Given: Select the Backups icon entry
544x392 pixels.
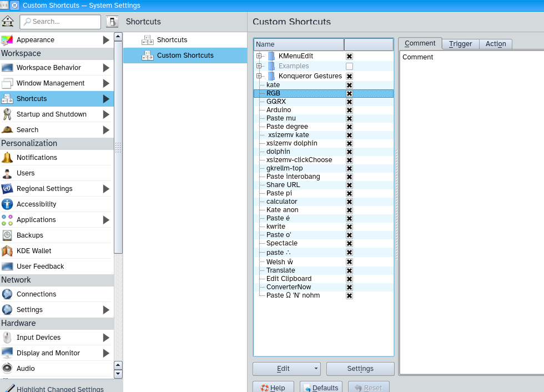Looking at the screenshot, I should tap(7, 235).
